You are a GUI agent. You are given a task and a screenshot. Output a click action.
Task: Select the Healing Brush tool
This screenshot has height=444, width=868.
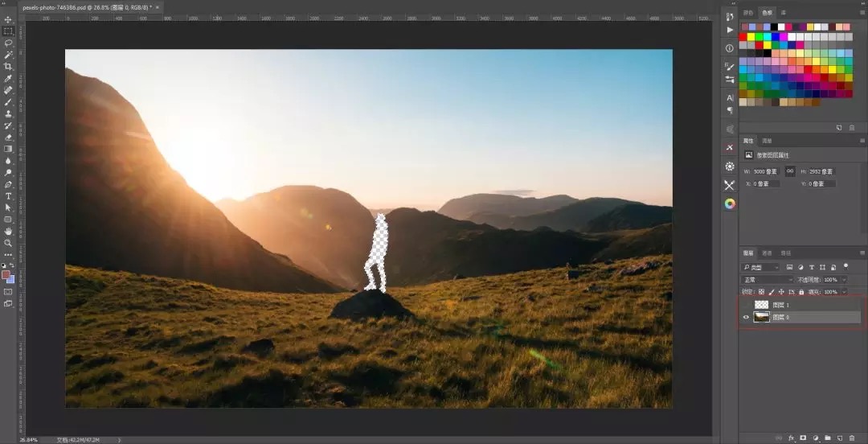pyautogui.click(x=8, y=90)
